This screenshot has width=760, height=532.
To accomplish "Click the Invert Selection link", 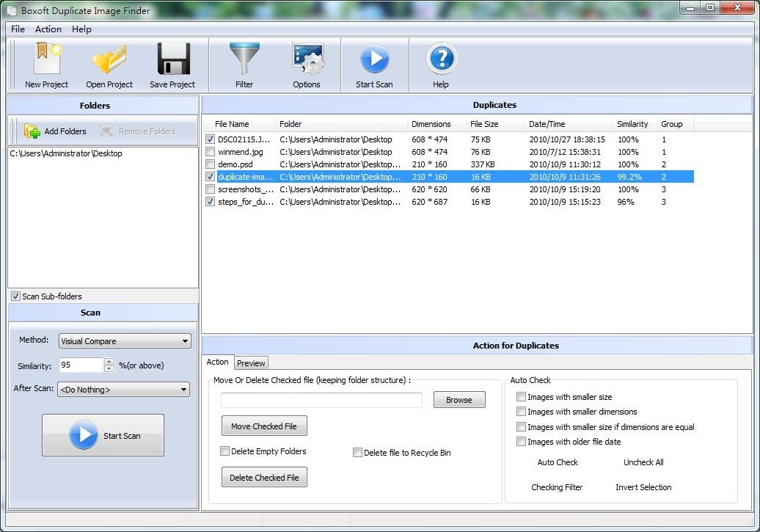I will (x=643, y=487).
